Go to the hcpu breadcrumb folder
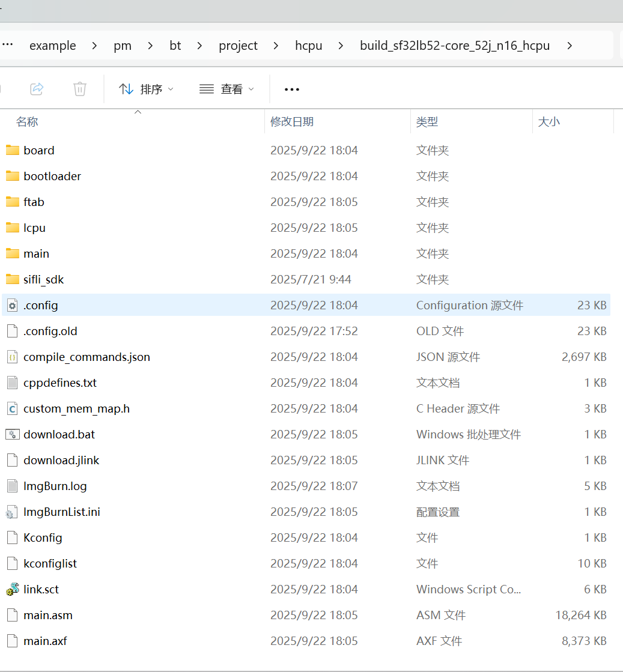The height and width of the screenshot is (672, 623). click(x=308, y=46)
